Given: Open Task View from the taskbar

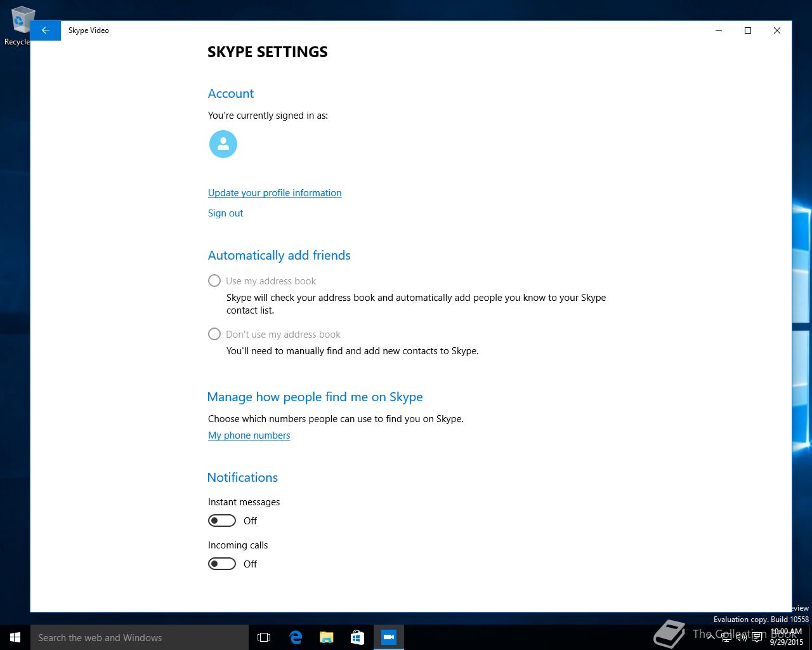Looking at the screenshot, I should pyautogui.click(x=264, y=637).
